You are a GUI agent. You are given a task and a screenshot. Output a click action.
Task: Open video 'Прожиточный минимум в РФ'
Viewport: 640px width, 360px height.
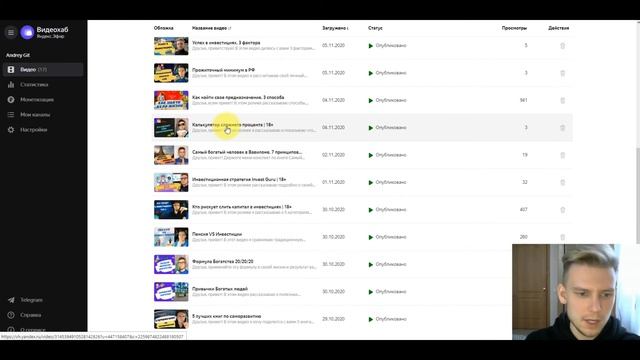pos(223,70)
